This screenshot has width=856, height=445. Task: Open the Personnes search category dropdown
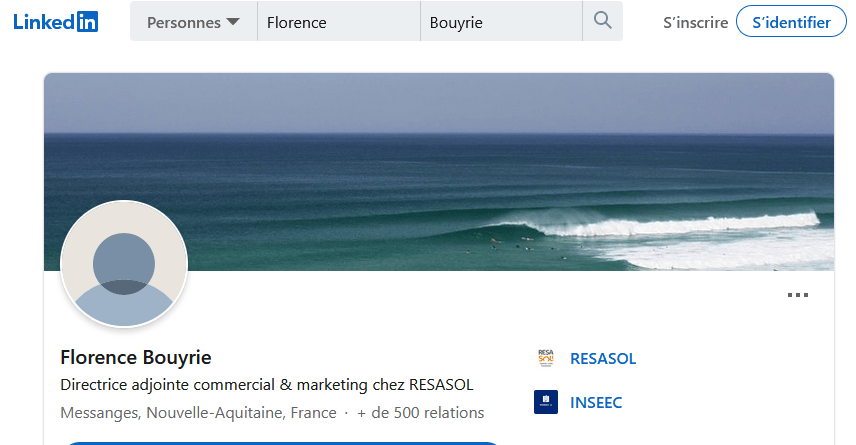(193, 22)
